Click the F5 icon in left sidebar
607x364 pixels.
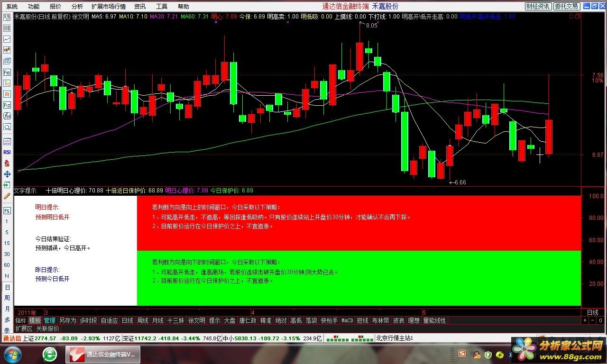[7, 210]
